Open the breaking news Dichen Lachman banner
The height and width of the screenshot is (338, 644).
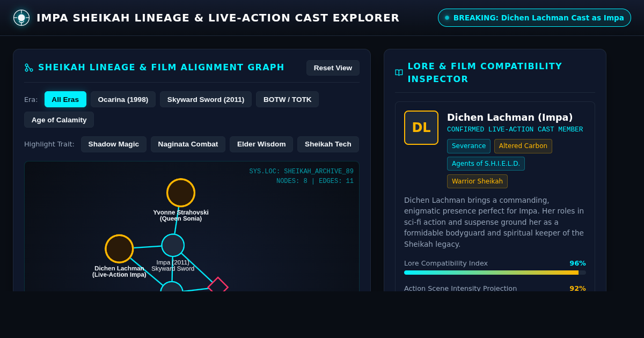point(535,18)
